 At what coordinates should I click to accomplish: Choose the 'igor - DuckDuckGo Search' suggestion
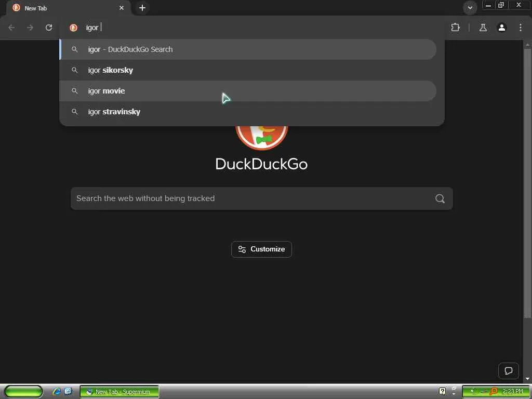point(248,49)
